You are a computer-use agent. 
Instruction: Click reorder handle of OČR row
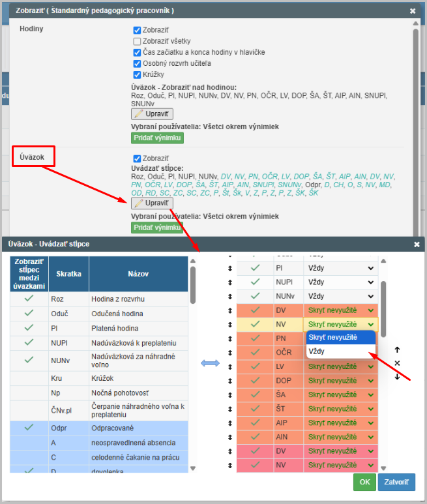click(230, 353)
